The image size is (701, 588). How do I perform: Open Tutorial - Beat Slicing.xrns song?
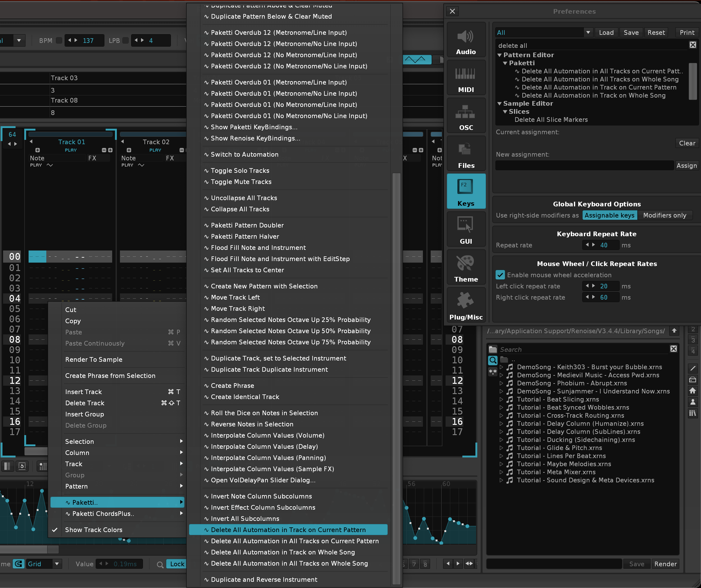pyautogui.click(x=557, y=399)
